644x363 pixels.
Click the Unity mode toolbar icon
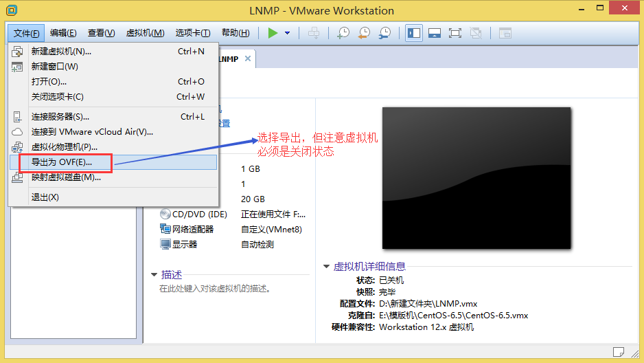tap(476, 33)
